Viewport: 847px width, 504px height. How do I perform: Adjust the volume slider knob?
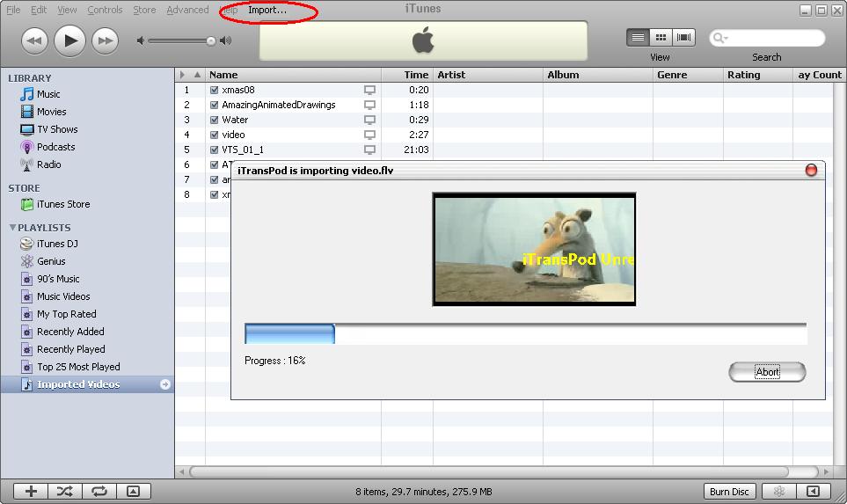tap(211, 41)
